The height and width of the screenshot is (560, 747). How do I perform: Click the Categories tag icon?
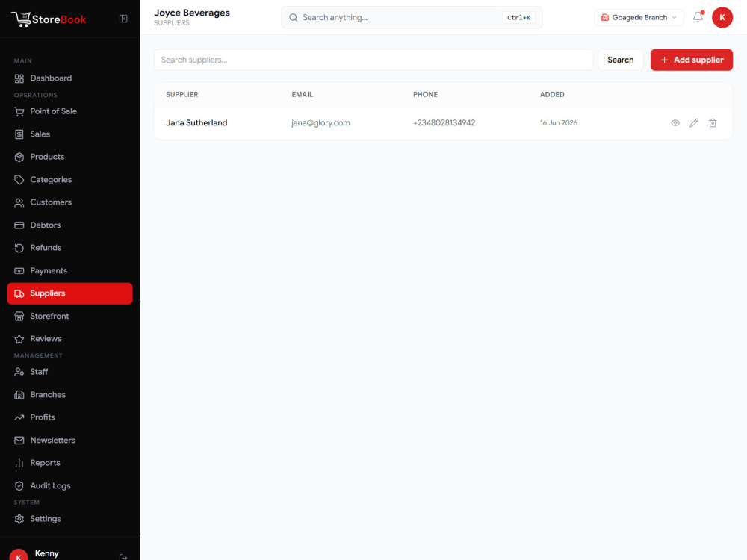19,180
